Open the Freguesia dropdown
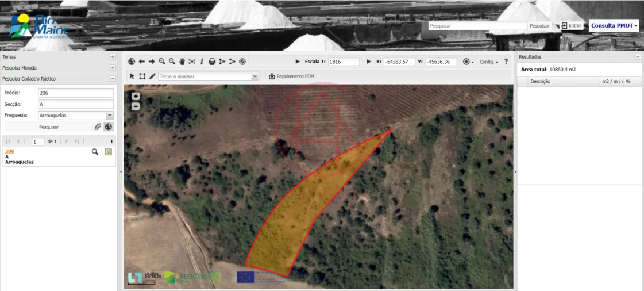The width and height of the screenshot is (644, 291). (110, 116)
